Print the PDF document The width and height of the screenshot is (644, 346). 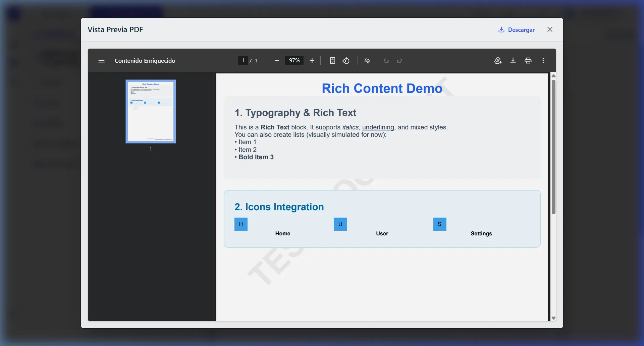pyautogui.click(x=528, y=61)
